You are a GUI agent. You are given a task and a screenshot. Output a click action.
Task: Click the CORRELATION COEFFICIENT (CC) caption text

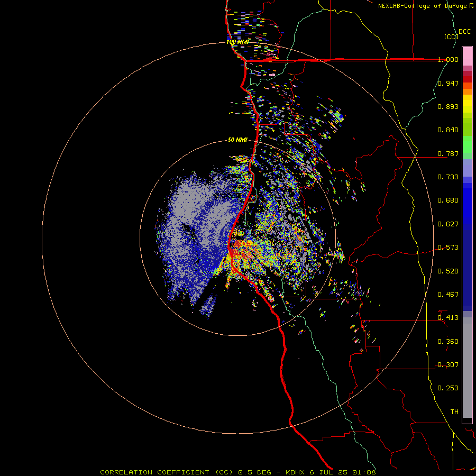point(167,472)
